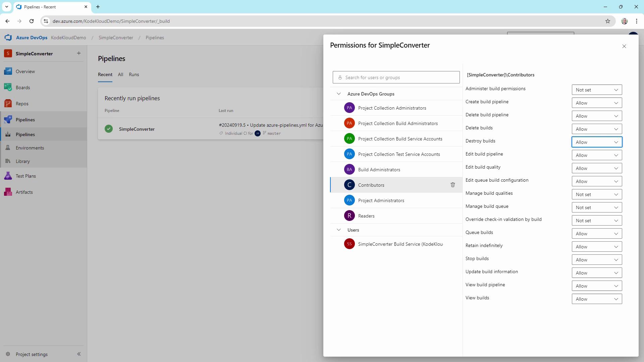Close the Permissions panel
Screen dimensions: 644x362
[624, 46]
